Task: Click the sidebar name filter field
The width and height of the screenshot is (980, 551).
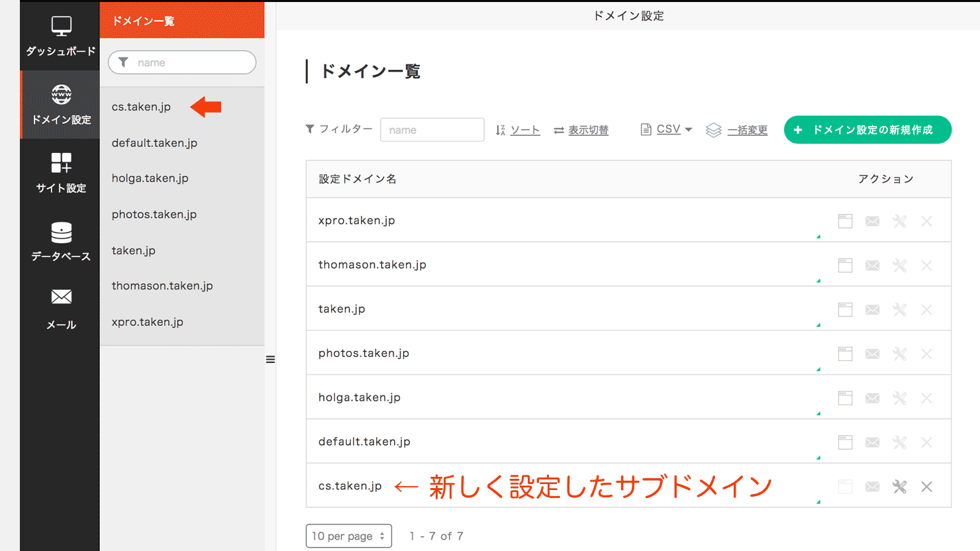Action: click(x=182, y=62)
